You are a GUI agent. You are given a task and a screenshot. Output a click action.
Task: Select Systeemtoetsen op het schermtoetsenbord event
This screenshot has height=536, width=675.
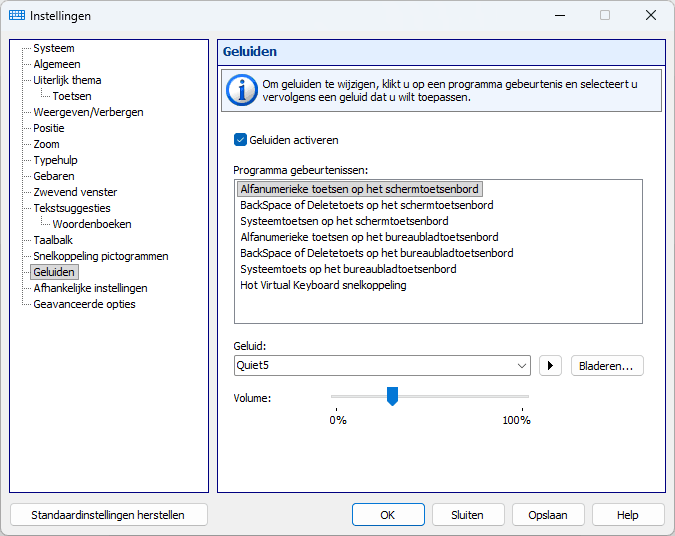click(x=344, y=221)
